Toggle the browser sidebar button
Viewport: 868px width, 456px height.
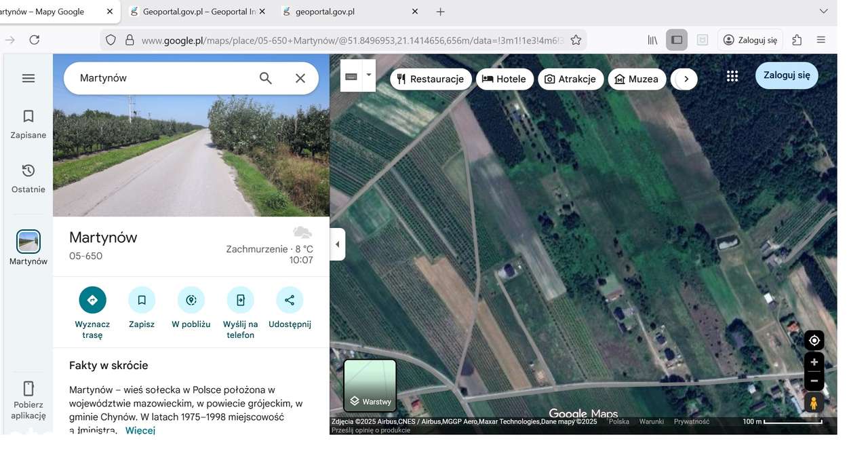(x=677, y=40)
